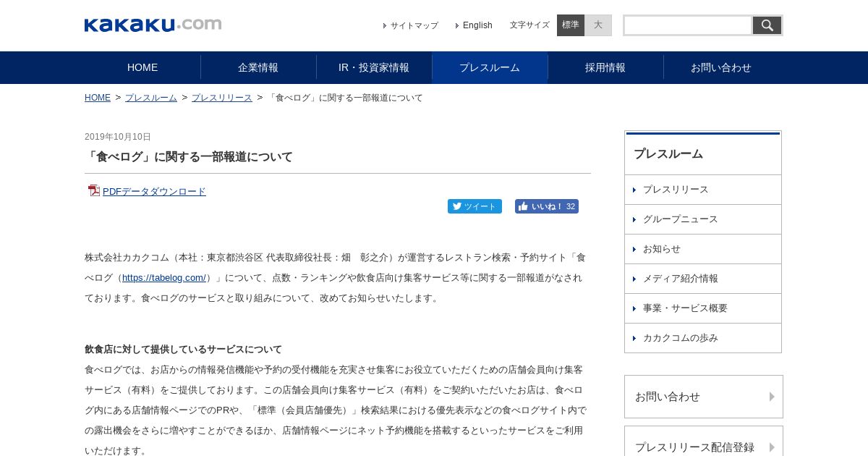868x456 pixels.
Task: Open the 採用情報 navigation tab
Action: pos(605,67)
